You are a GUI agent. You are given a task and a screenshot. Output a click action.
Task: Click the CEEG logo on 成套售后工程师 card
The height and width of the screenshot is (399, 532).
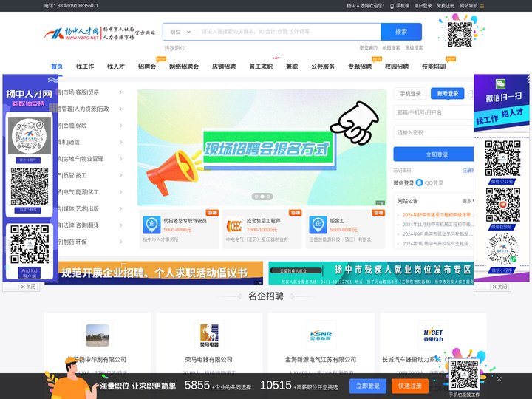coord(234,225)
